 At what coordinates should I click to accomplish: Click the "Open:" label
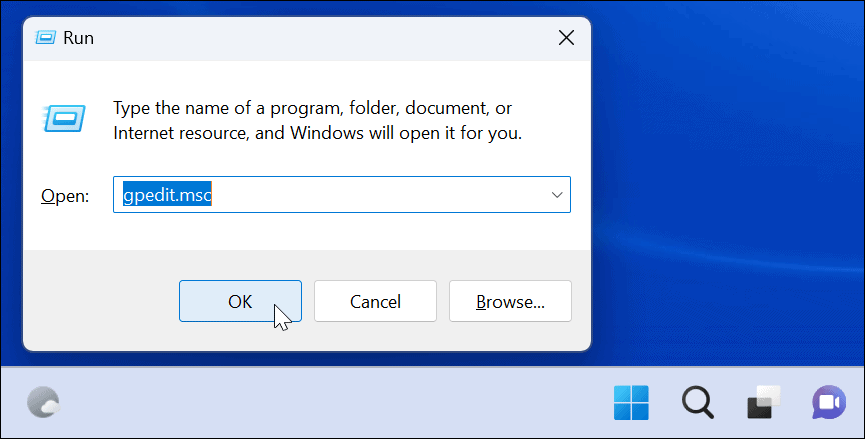pyautogui.click(x=64, y=195)
